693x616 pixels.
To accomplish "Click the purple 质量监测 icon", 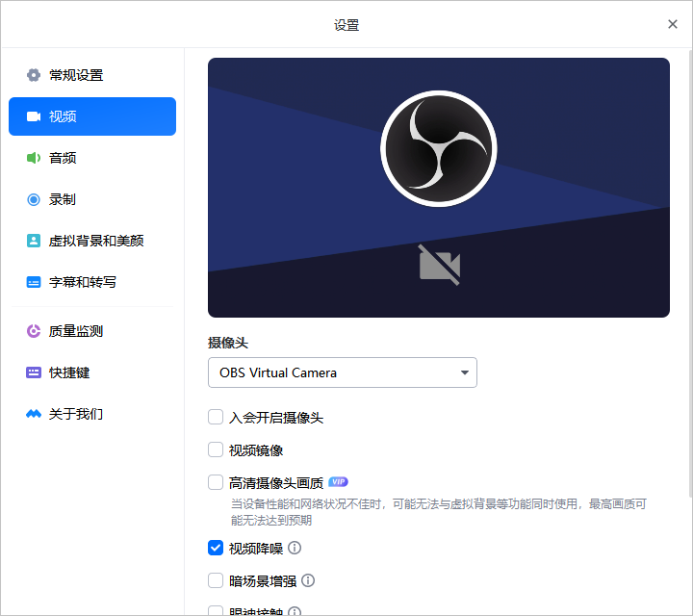I will pyautogui.click(x=34, y=331).
